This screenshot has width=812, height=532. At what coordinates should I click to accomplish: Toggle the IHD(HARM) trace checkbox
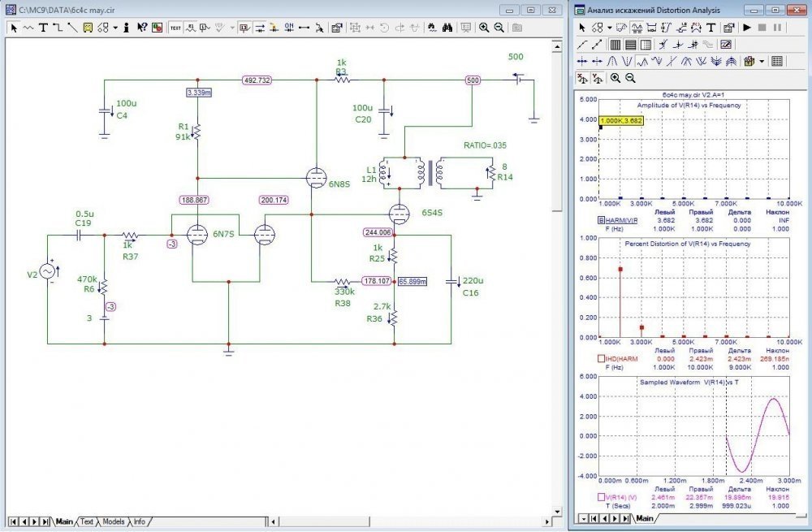(x=601, y=357)
